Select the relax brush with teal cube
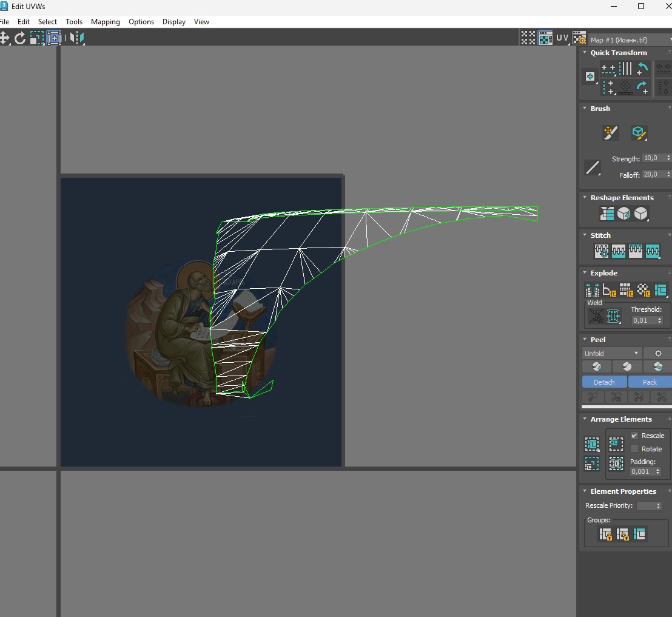Image resolution: width=672 pixels, height=617 pixels. tap(639, 132)
